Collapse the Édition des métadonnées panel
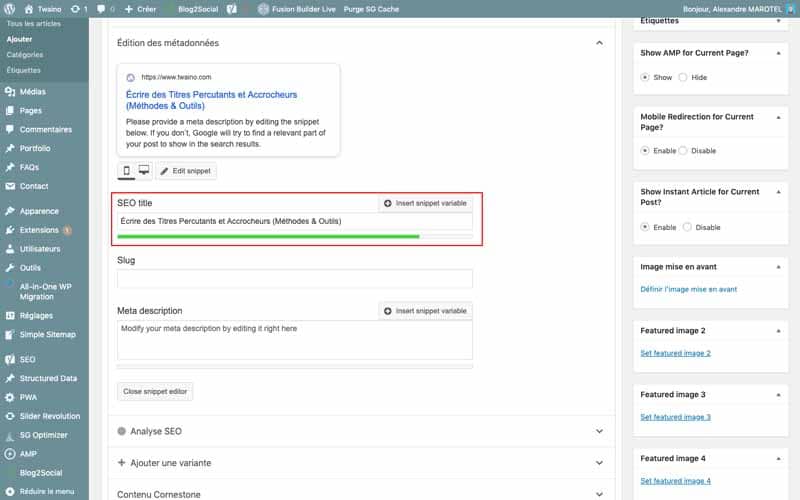Viewport: 800px width, 500px height. tap(599, 43)
